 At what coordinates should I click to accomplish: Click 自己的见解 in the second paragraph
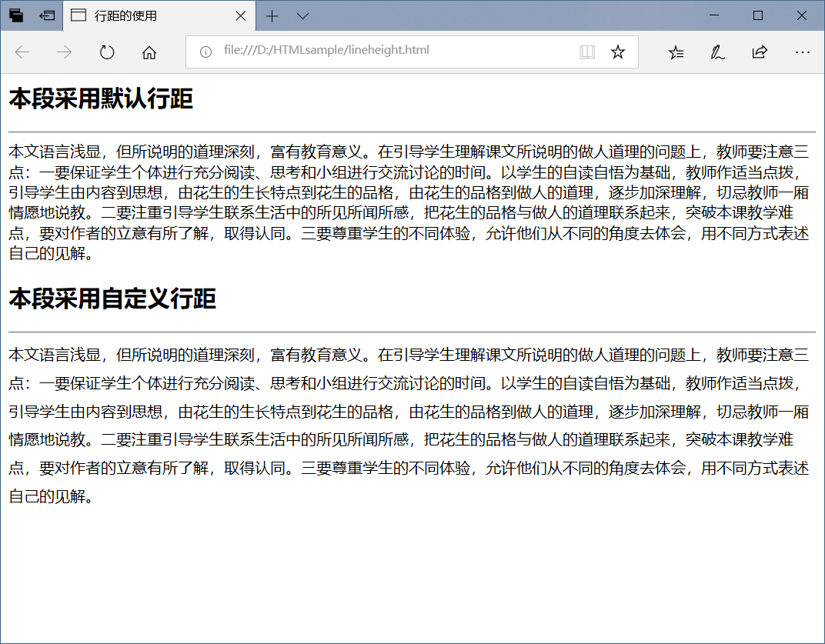[48, 496]
